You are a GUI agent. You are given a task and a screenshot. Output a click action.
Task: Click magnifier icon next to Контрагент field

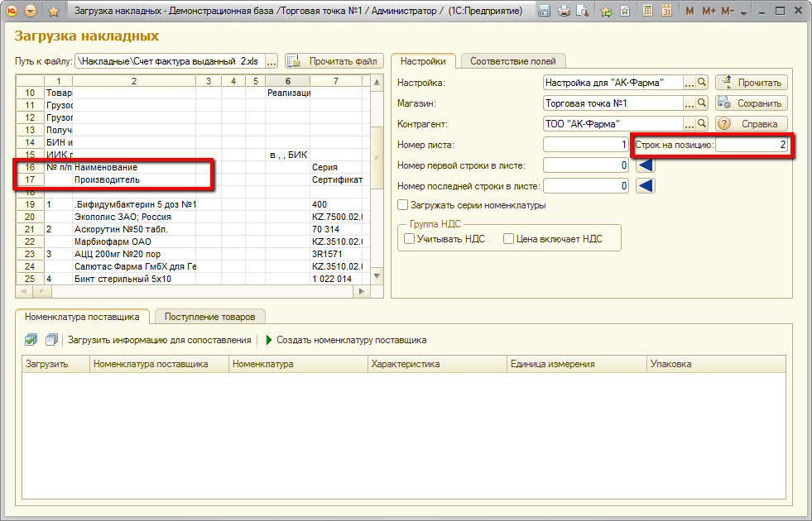tap(702, 124)
